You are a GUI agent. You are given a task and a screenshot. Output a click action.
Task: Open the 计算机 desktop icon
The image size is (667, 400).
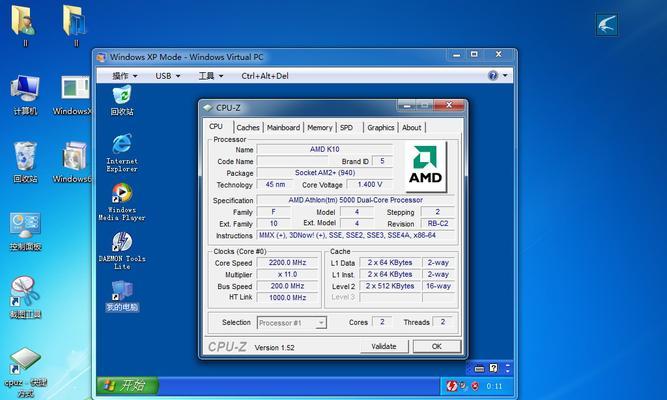tap(25, 94)
